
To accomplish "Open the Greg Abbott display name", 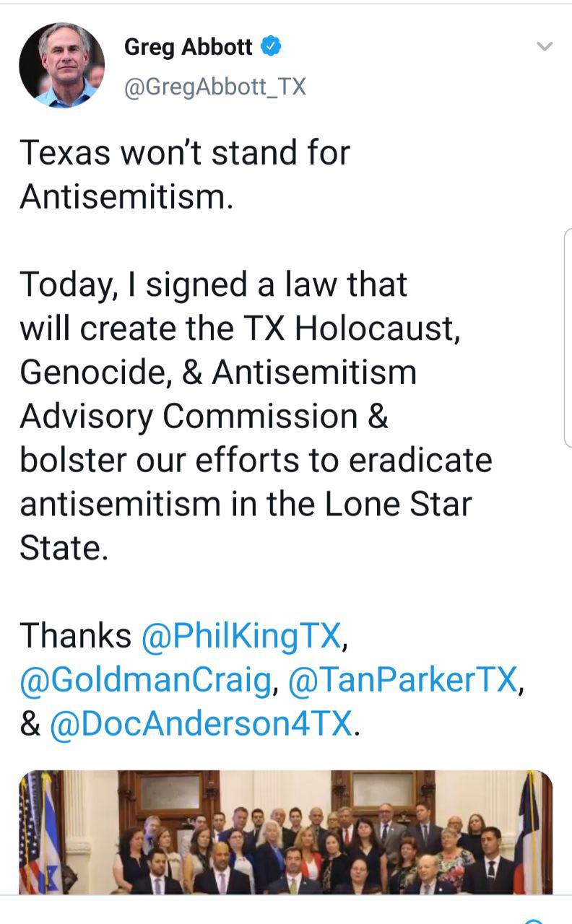I will coord(188,47).
